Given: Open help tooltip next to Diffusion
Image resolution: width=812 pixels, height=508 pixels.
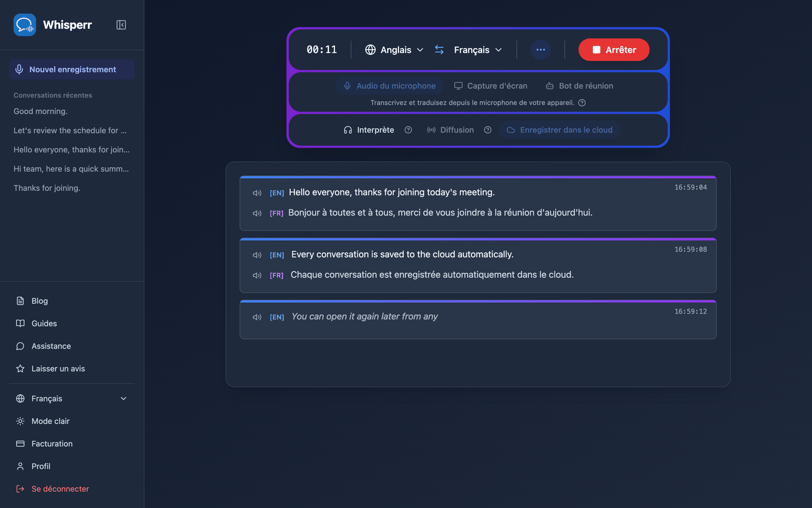Looking at the screenshot, I should (x=488, y=130).
